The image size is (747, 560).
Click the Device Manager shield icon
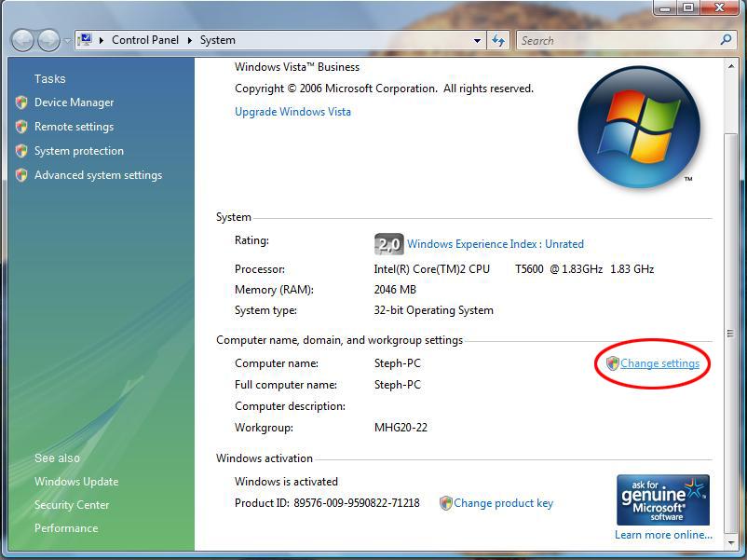click(21, 102)
